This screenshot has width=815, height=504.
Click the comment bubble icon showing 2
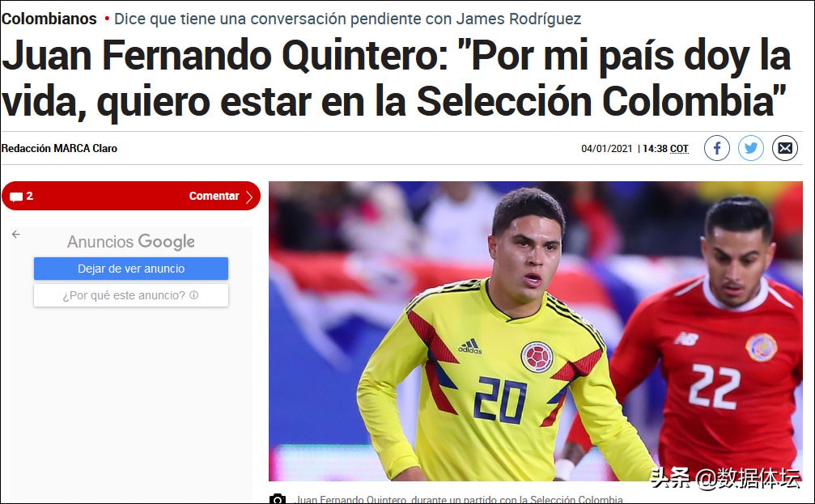[16, 197]
